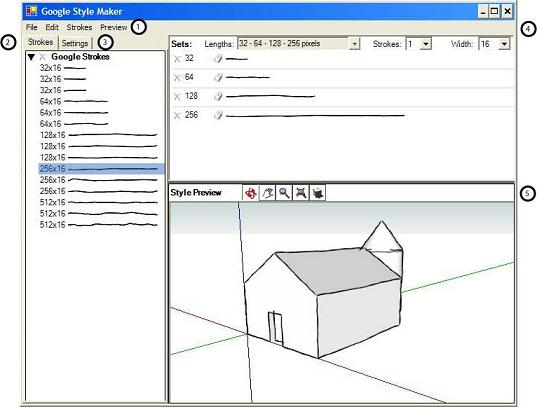Open the Width dropdown
Image resolution: width=537 pixels, height=407 pixels.
tap(504, 44)
